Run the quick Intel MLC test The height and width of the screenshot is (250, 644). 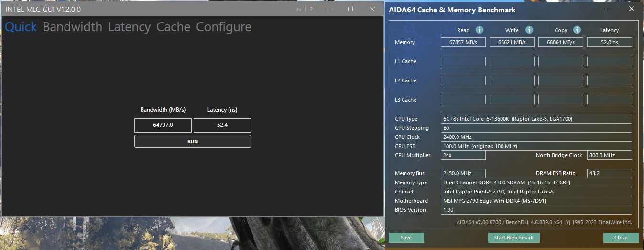pyautogui.click(x=193, y=141)
